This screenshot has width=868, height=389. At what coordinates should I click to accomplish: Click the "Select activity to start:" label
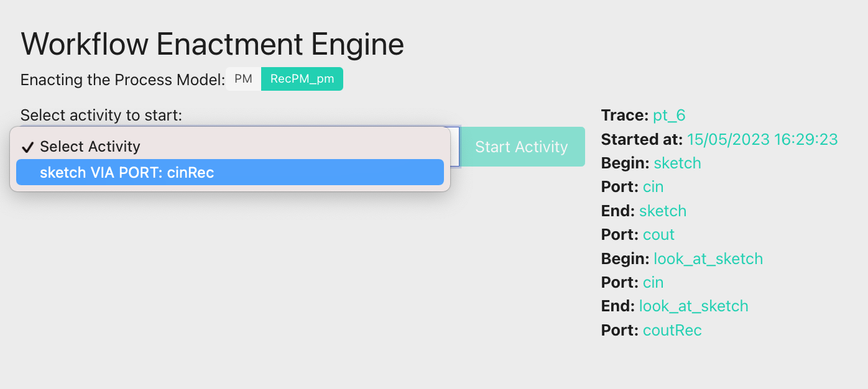101,115
